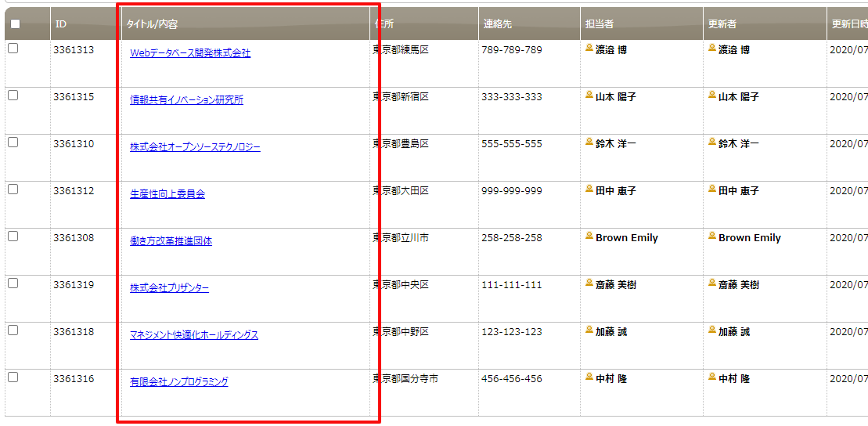The height and width of the screenshot is (426, 868).
Task: Check the box for row ID 3361316
Action: click(13, 377)
